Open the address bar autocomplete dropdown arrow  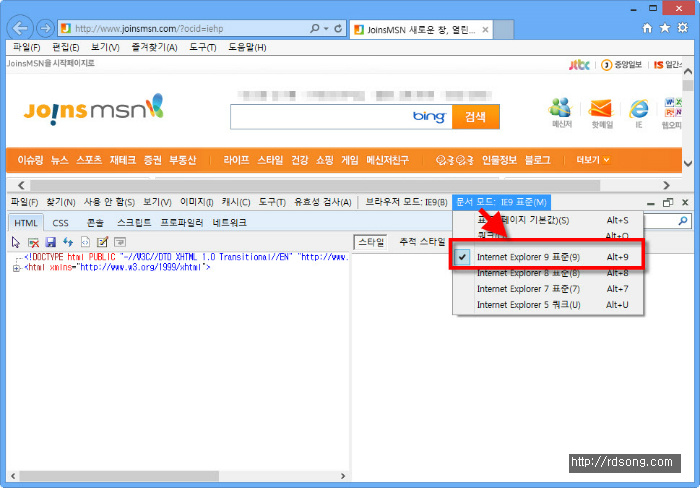click(x=326, y=29)
